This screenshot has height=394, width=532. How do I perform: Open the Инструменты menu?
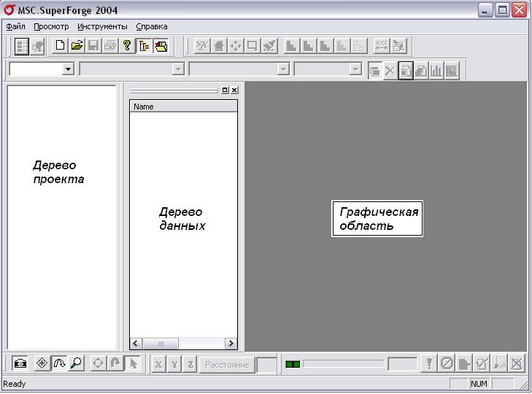tap(102, 26)
